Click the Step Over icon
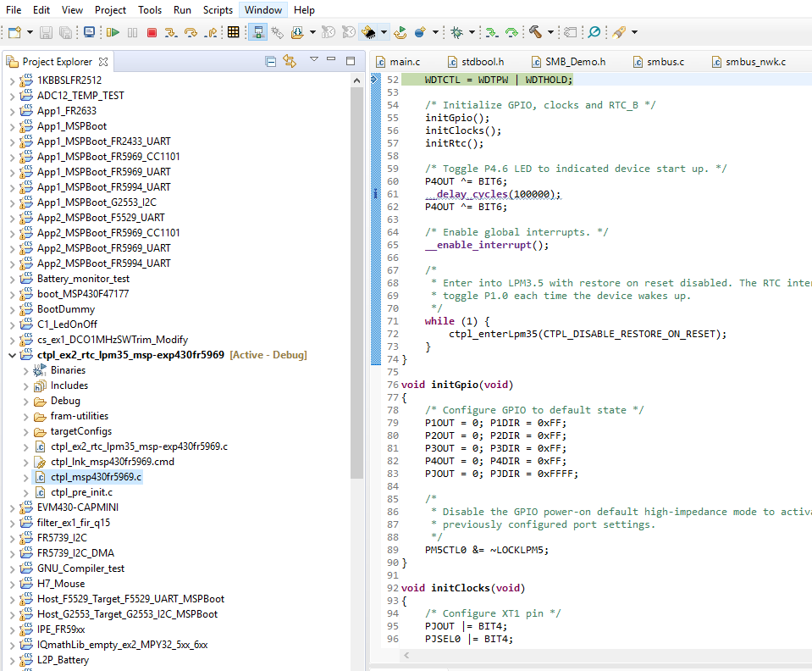The height and width of the screenshot is (671, 812). coord(192,31)
